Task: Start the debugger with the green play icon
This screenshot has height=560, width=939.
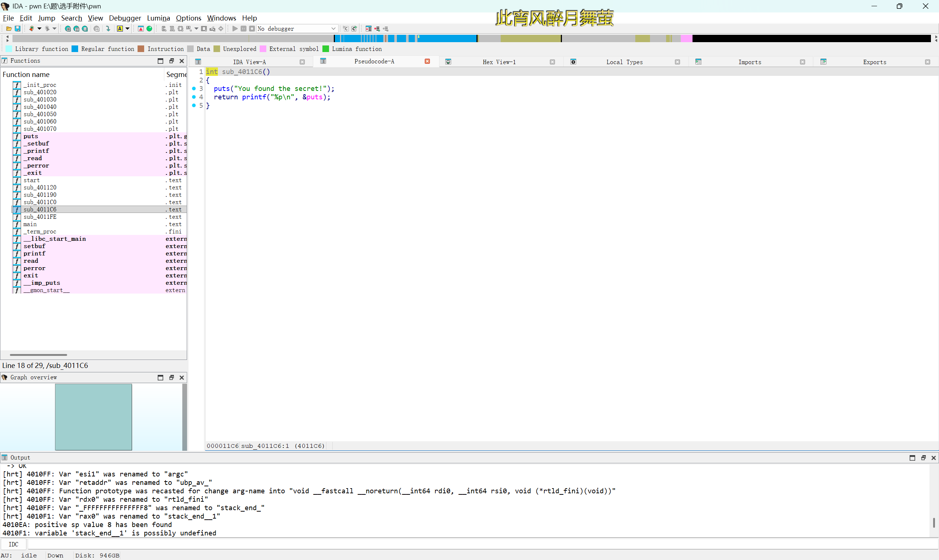Action: (235, 28)
